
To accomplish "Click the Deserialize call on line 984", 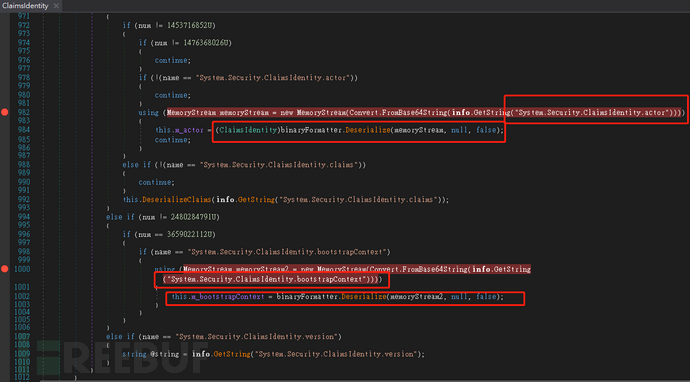I will (x=369, y=130).
